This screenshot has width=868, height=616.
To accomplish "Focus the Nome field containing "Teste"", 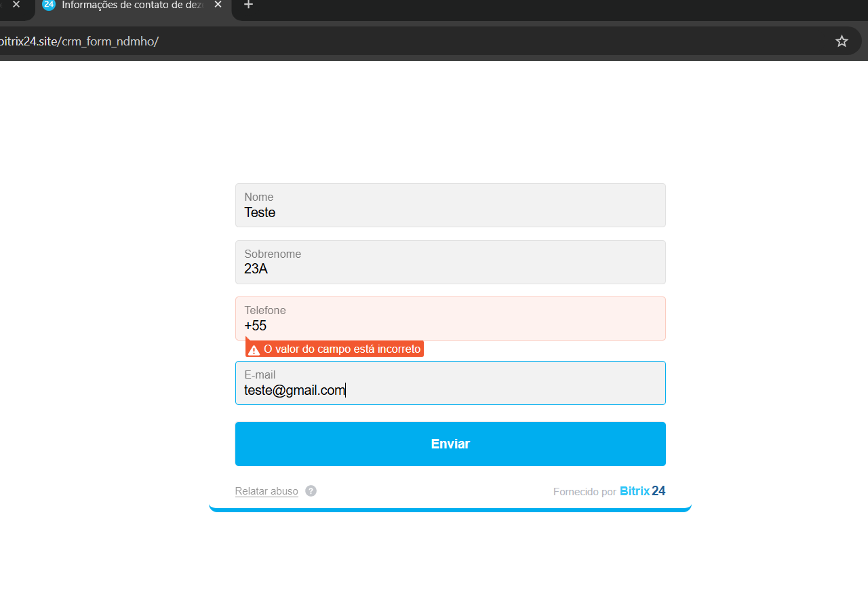I will coord(450,212).
